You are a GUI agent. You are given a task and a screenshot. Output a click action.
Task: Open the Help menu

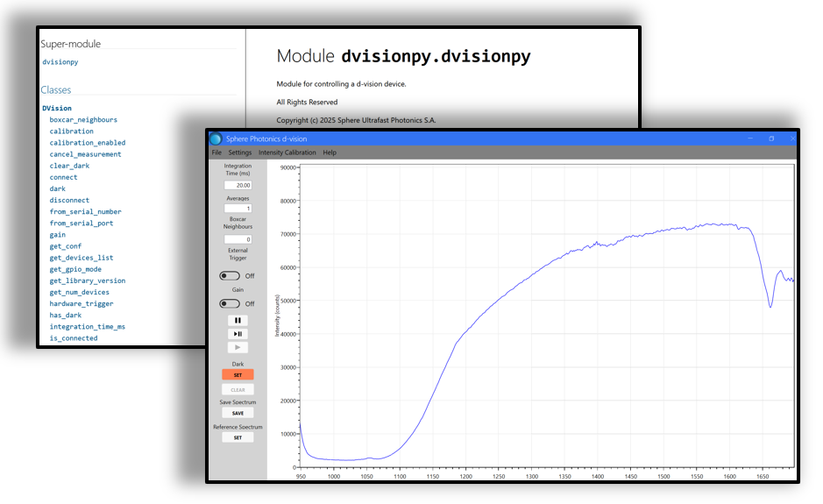click(x=330, y=153)
